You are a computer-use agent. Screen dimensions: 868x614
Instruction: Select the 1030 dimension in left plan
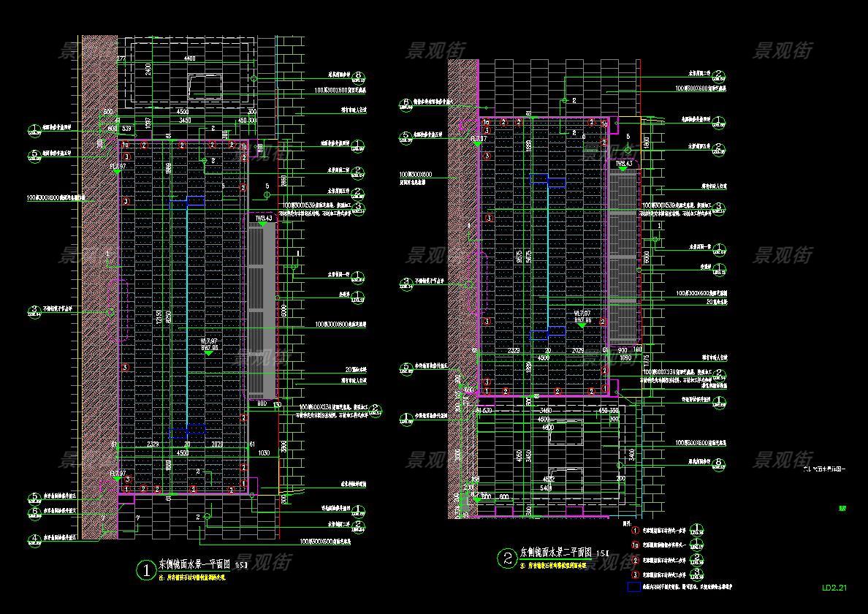264,453
